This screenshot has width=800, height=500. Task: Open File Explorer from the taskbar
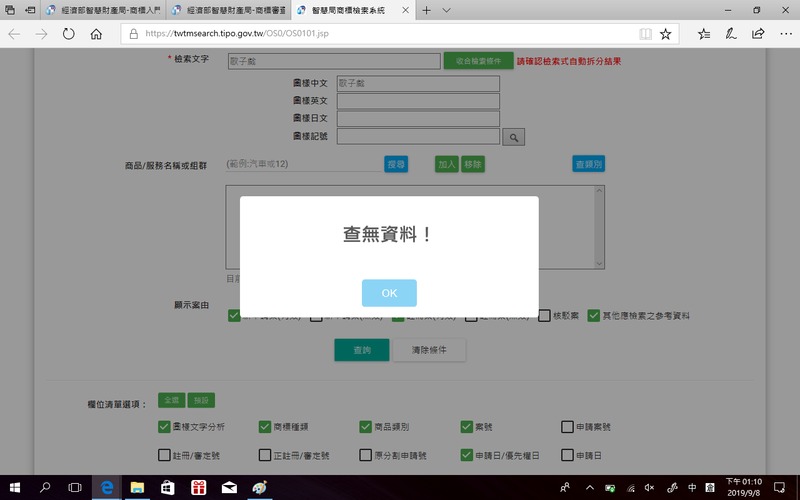[x=136, y=487]
